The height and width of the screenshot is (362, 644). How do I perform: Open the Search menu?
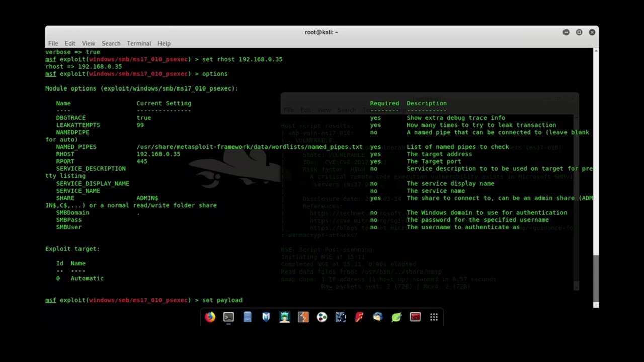tap(111, 43)
